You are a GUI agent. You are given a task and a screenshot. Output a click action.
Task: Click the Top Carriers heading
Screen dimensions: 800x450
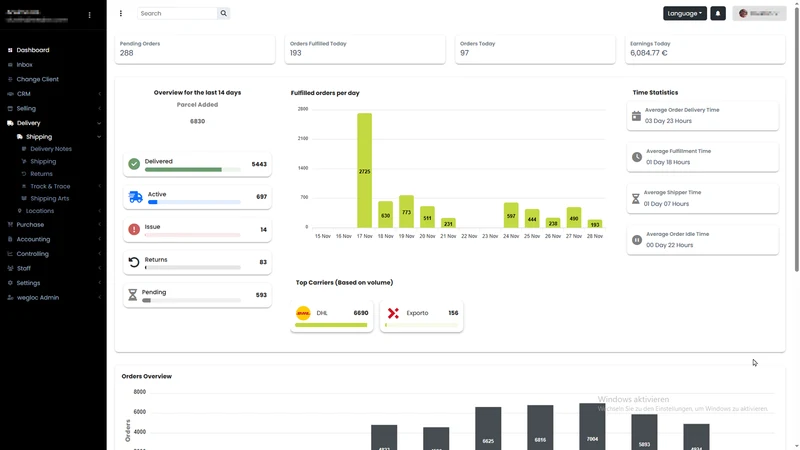pyautogui.click(x=344, y=283)
